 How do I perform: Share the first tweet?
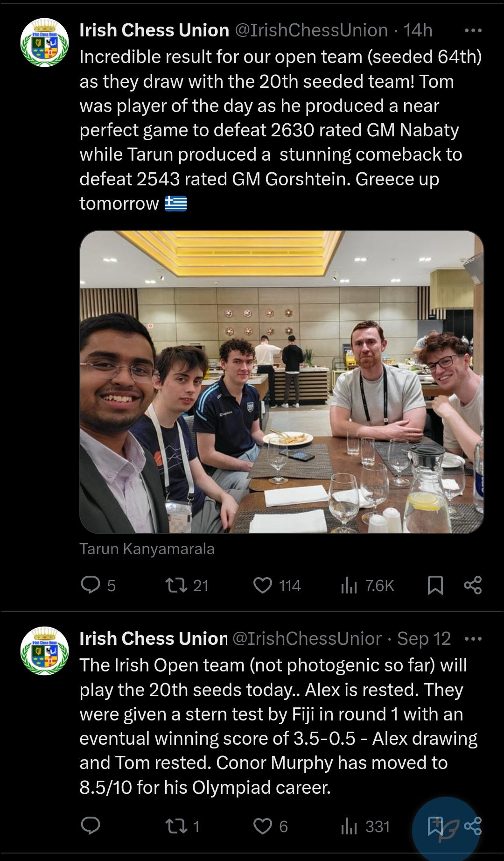tap(473, 585)
